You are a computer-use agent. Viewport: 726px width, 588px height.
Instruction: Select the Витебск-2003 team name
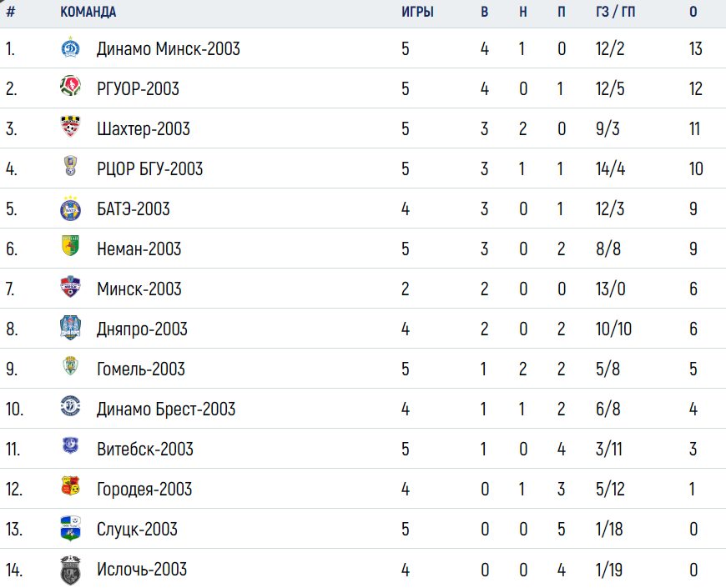(144, 450)
